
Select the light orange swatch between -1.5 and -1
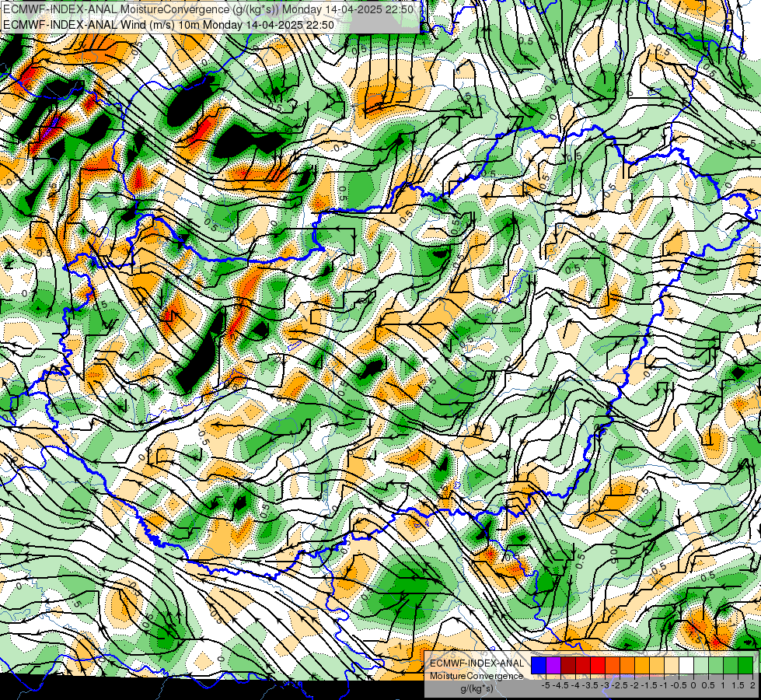[657, 665]
